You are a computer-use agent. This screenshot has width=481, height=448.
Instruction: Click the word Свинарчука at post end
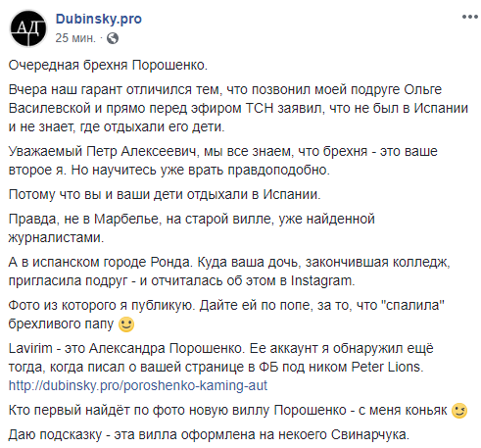(369, 434)
